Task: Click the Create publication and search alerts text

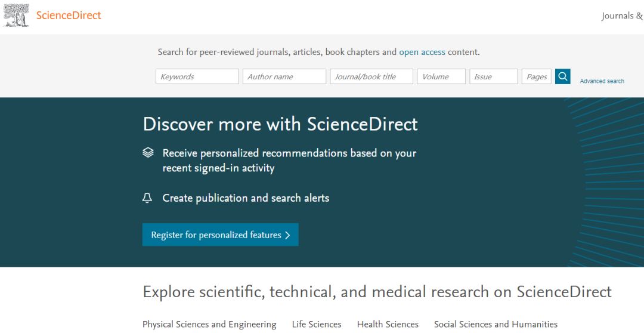Action: pyautogui.click(x=246, y=198)
